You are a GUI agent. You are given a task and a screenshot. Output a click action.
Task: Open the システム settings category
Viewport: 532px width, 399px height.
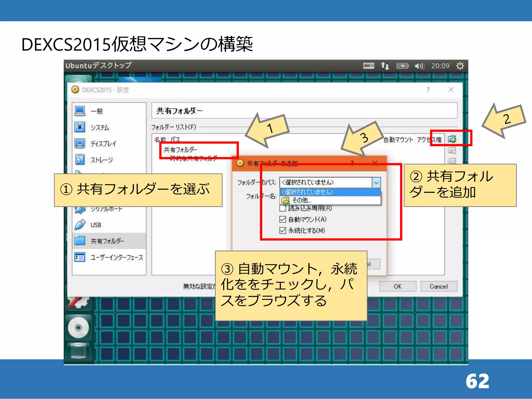[x=109, y=127]
